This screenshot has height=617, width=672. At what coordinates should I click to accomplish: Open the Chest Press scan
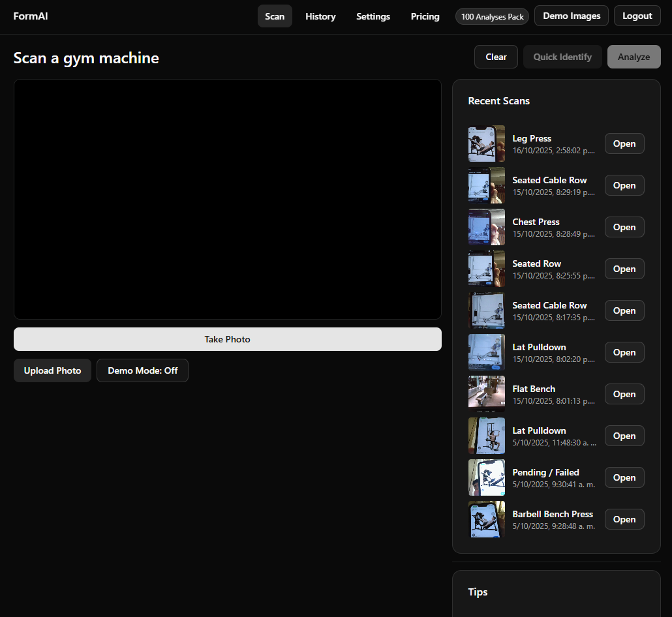coord(624,227)
